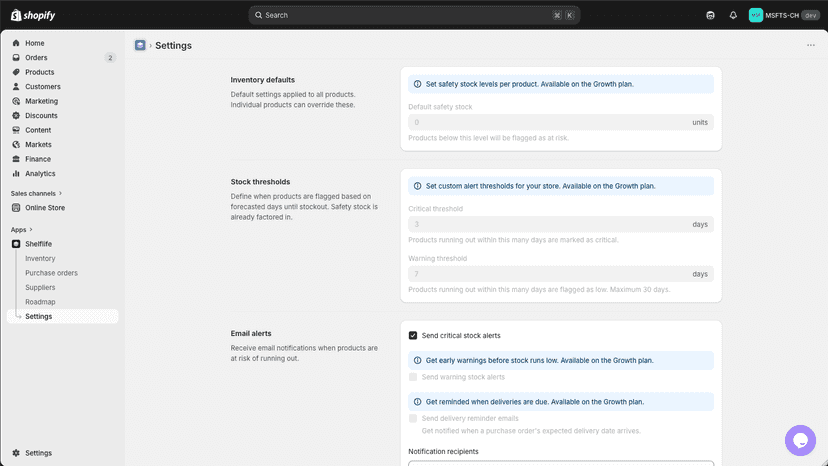Open Suppliers under Shelflife
This screenshot has height=466, width=828.
pos(40,287)
